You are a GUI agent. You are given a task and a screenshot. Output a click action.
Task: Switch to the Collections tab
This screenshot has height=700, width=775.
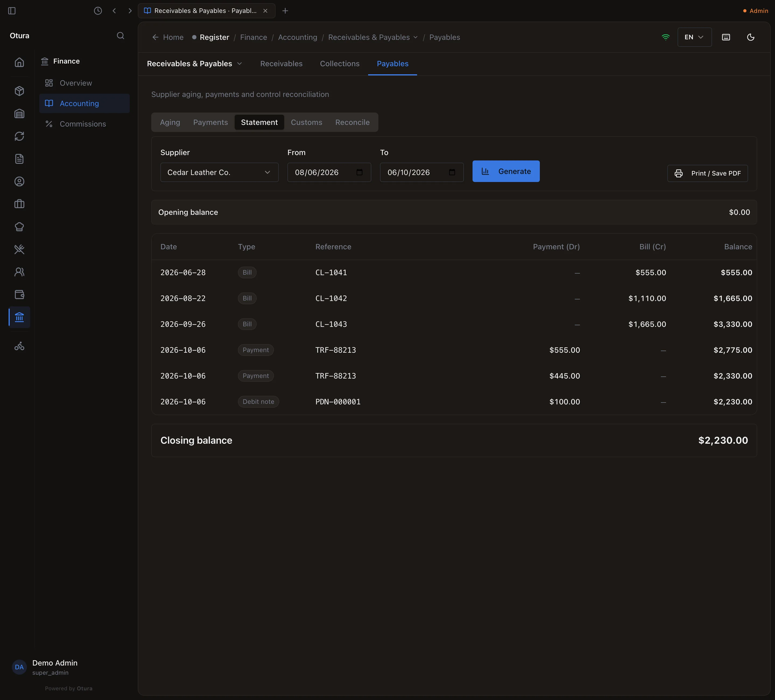pos(339,64)
